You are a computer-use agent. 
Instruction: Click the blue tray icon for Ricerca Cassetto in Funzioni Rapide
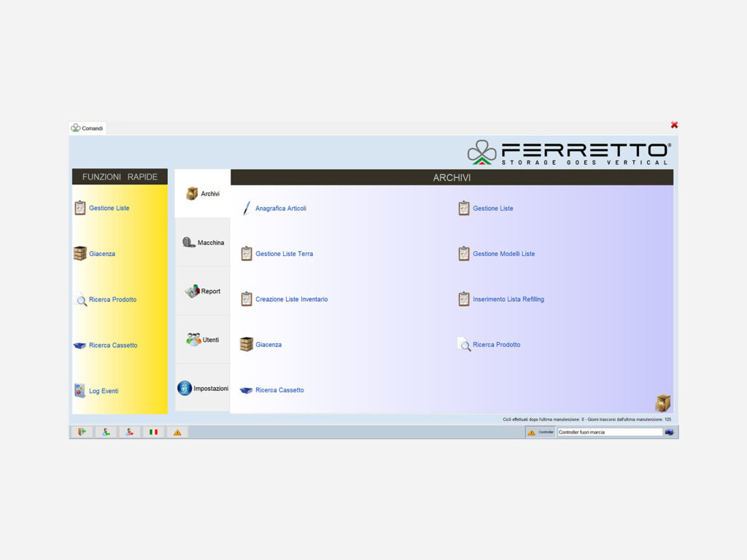click(x=80, y=345)
